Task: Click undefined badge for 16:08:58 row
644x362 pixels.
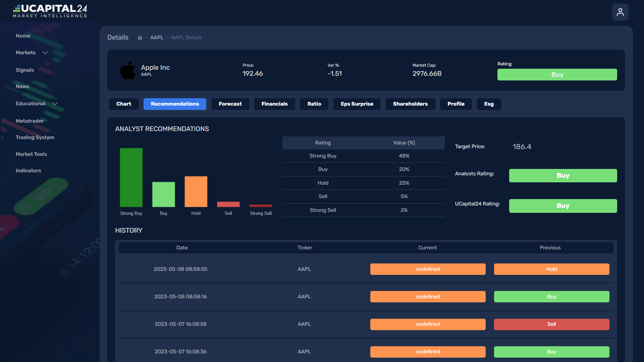Action: pyautogui.click(x=428, y=324)
